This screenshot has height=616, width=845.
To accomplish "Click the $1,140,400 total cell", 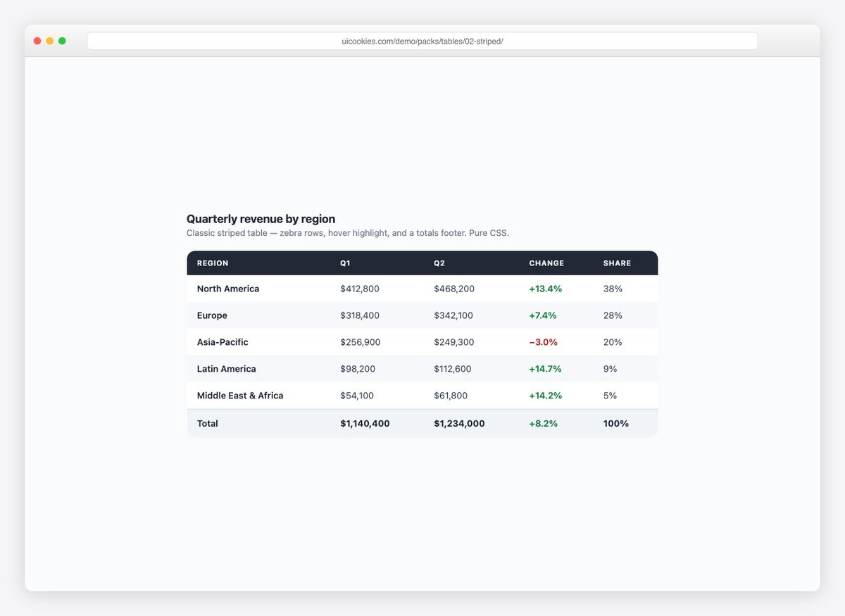I will pyautogui.click(x=365, y=424).
